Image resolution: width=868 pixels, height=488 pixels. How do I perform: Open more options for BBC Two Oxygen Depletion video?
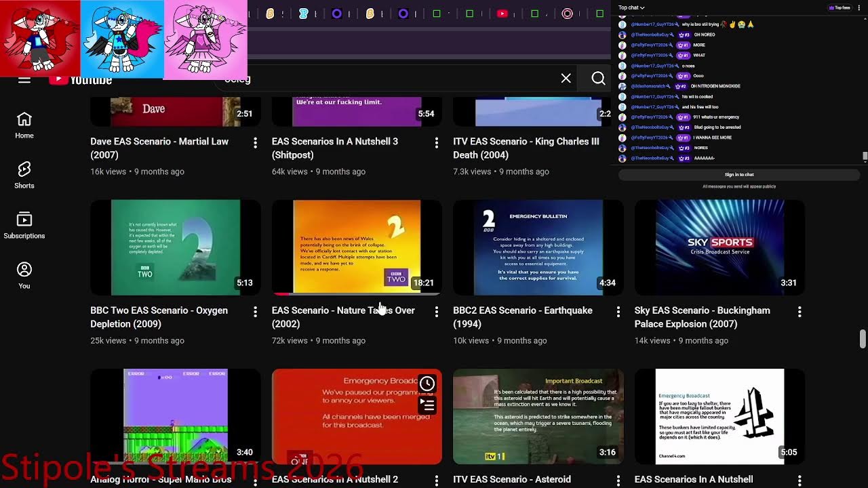(255, 312)
